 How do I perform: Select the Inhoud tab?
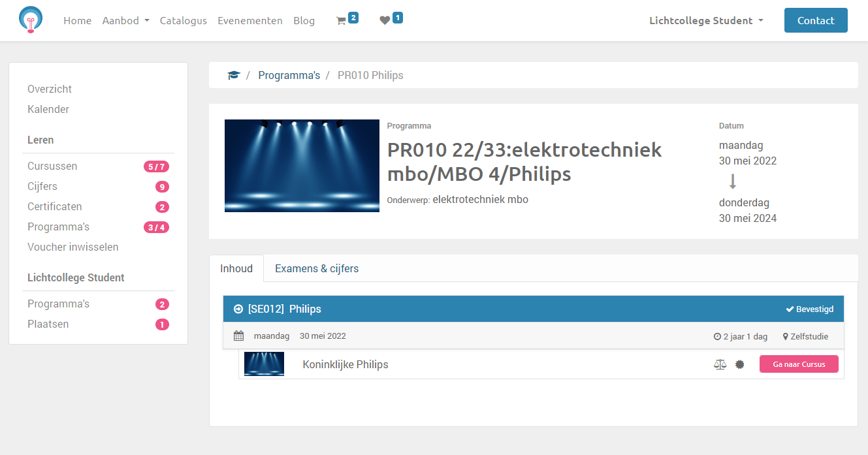coord(236,268)
